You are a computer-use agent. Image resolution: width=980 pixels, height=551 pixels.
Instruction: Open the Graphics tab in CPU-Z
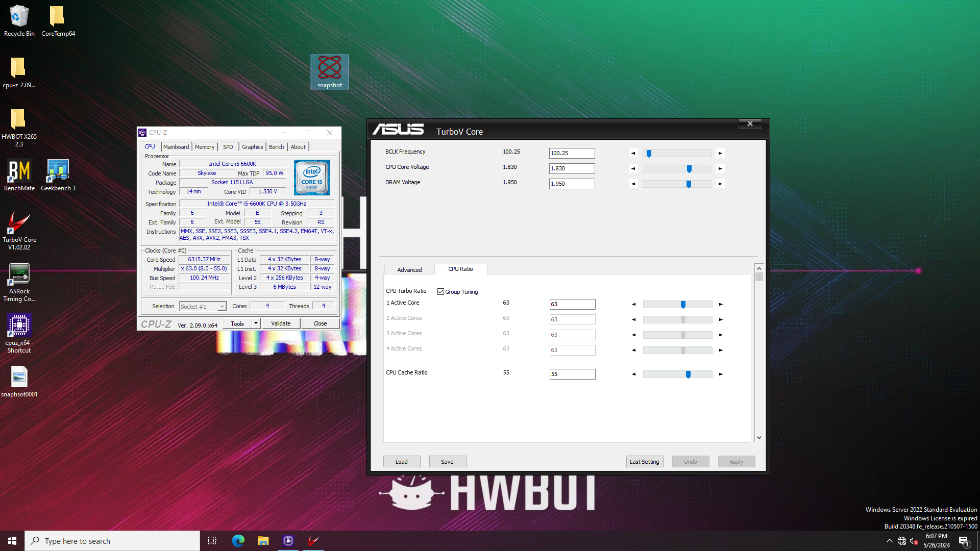click(x=253, y=147)
